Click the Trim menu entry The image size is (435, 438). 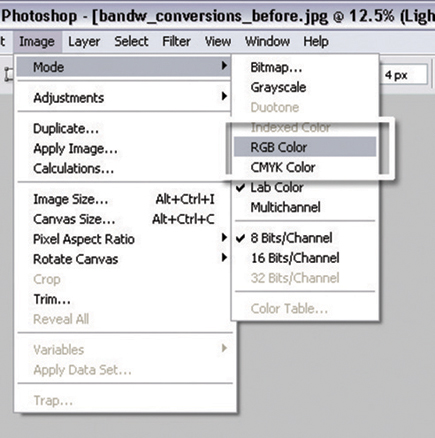[x=123, y=299]
